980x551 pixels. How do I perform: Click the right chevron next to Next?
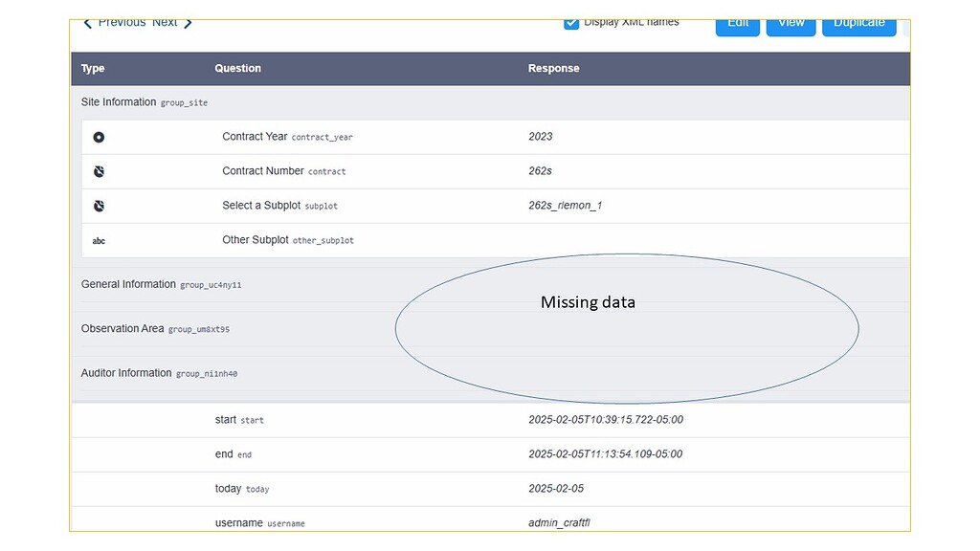coord(186,21)
